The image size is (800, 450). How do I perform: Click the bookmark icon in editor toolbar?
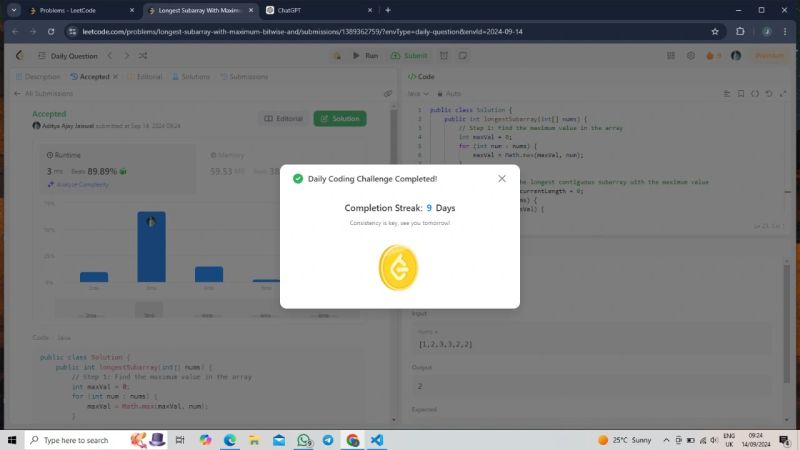(741, 93)
